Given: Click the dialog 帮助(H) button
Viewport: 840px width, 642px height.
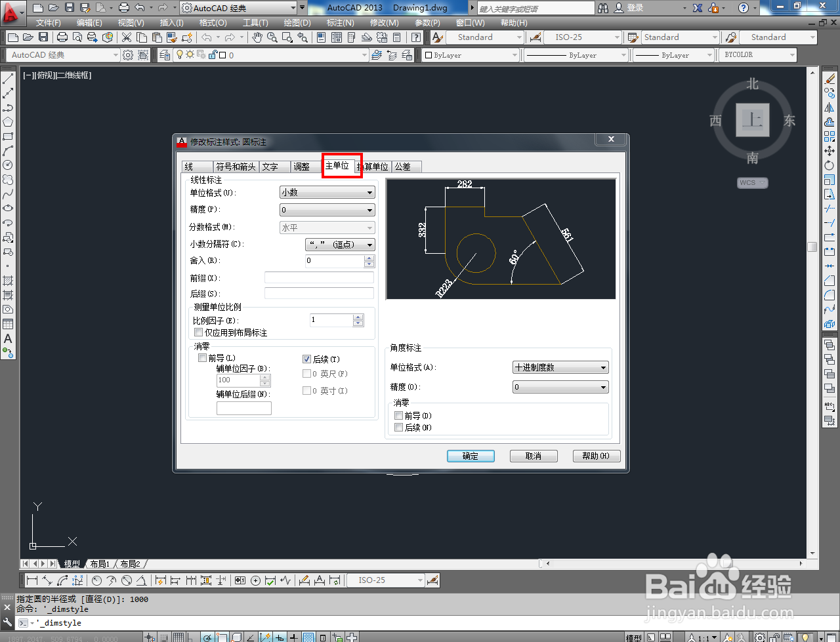Looking at the screenshot, I should [x=596, y=456].
